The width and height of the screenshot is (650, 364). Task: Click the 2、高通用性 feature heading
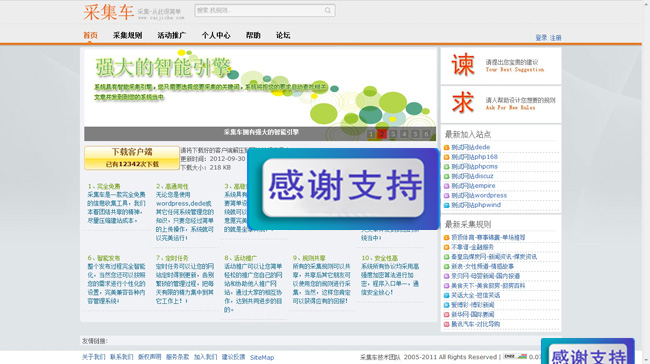coord(172,187)
